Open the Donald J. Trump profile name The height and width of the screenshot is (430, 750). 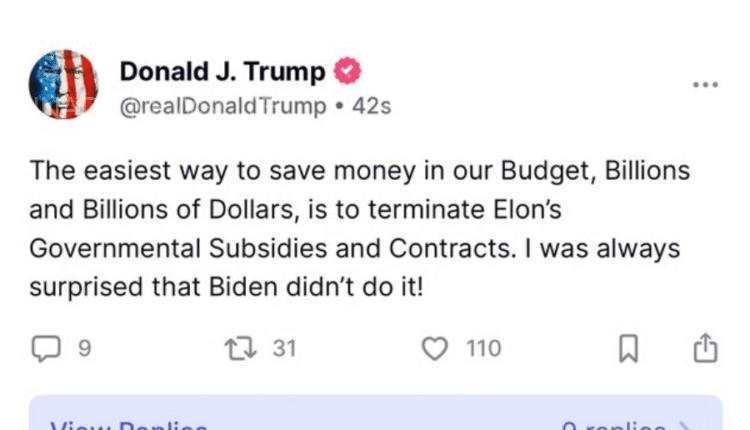222,72
